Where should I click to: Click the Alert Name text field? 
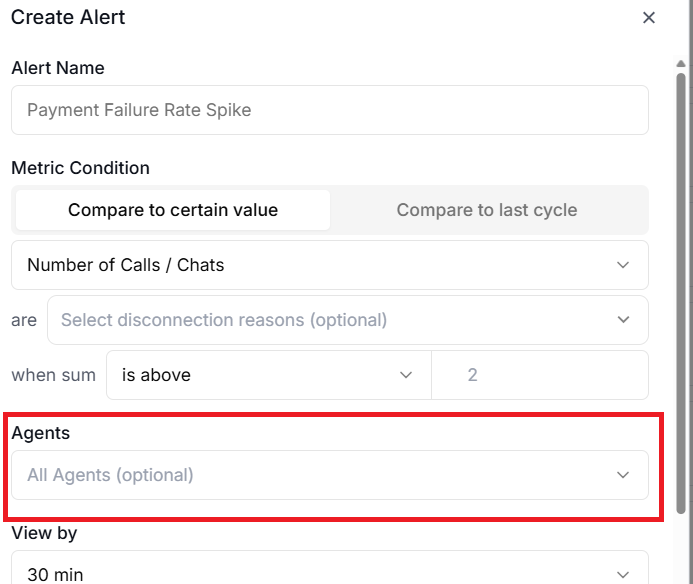(329, 110)
